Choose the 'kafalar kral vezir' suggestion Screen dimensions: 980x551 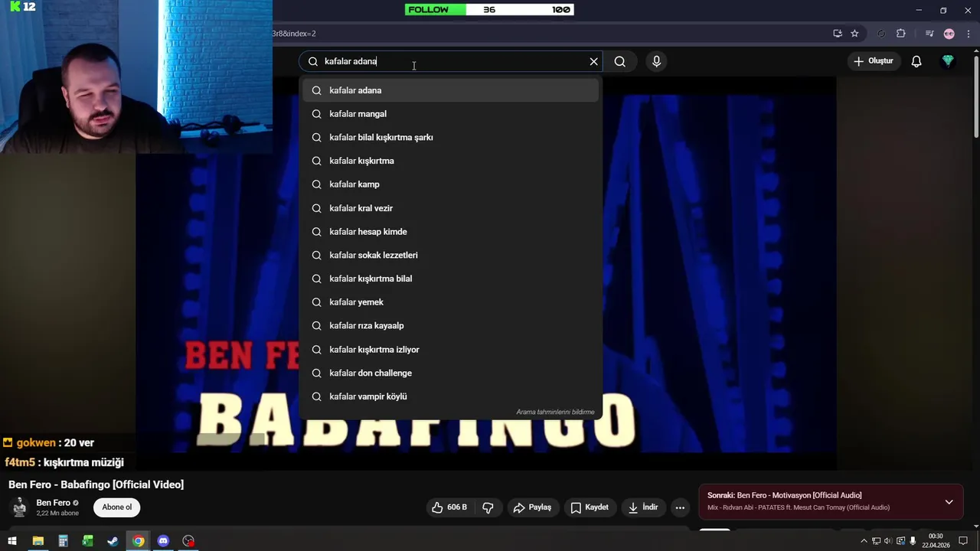450,208
